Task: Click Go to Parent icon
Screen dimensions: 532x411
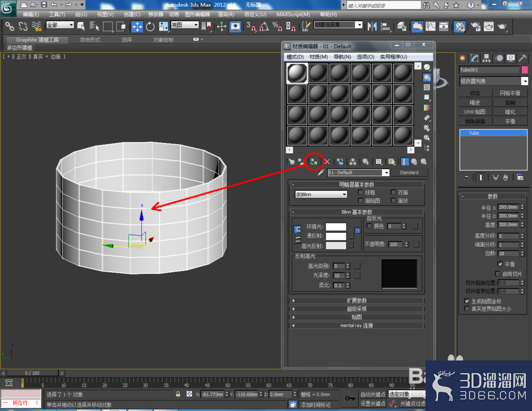Action: point(414,162)
